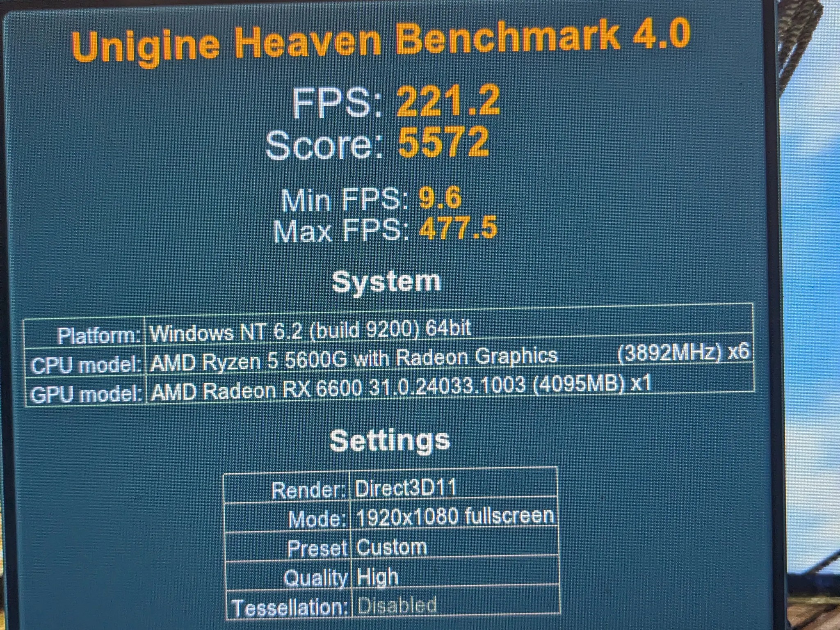Screen dimensions: 840x630
Task: Click the Score value 5572
Action: pos(444,142)
